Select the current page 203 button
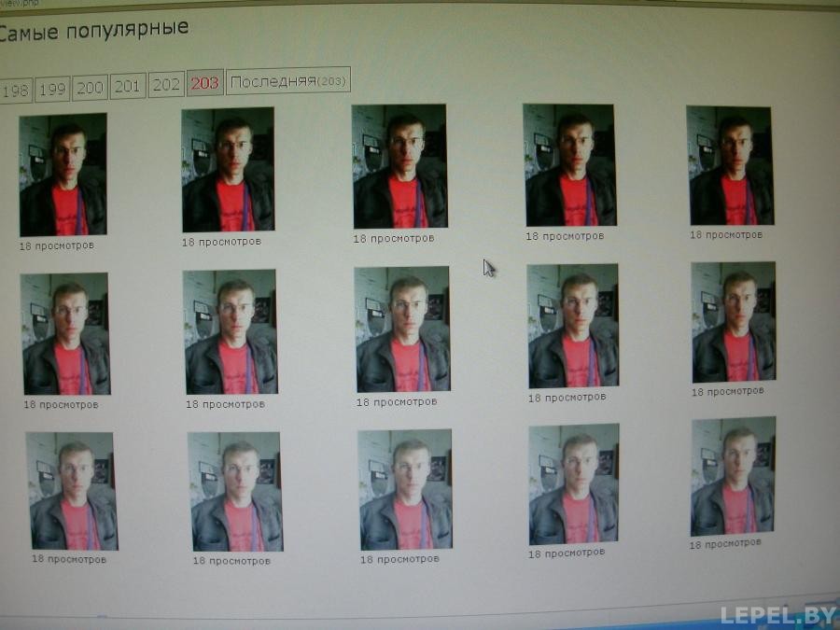The width and height of the screenshot is (840, 630). pos(205,83)
